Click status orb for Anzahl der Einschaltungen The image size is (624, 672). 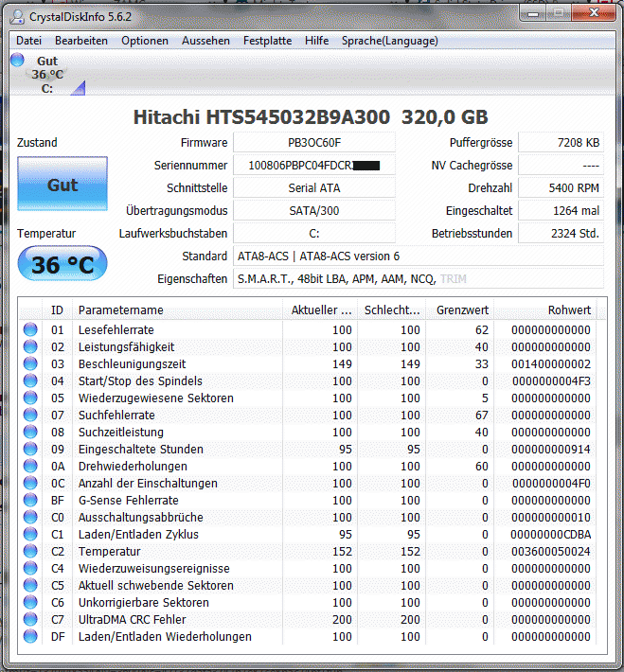point(30,483)
